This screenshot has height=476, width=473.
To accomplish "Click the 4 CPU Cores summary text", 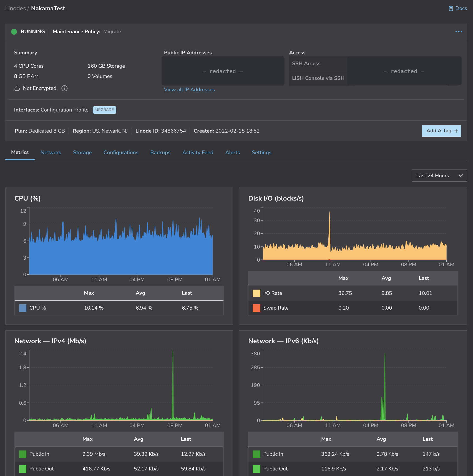I will (x=29, y=66).
